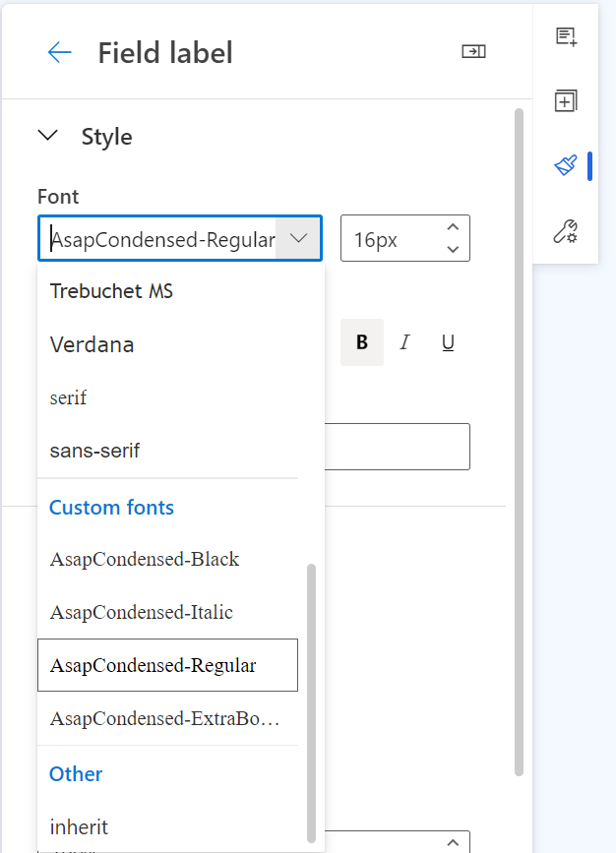Expand the bottom chevron control

[452, 842]
